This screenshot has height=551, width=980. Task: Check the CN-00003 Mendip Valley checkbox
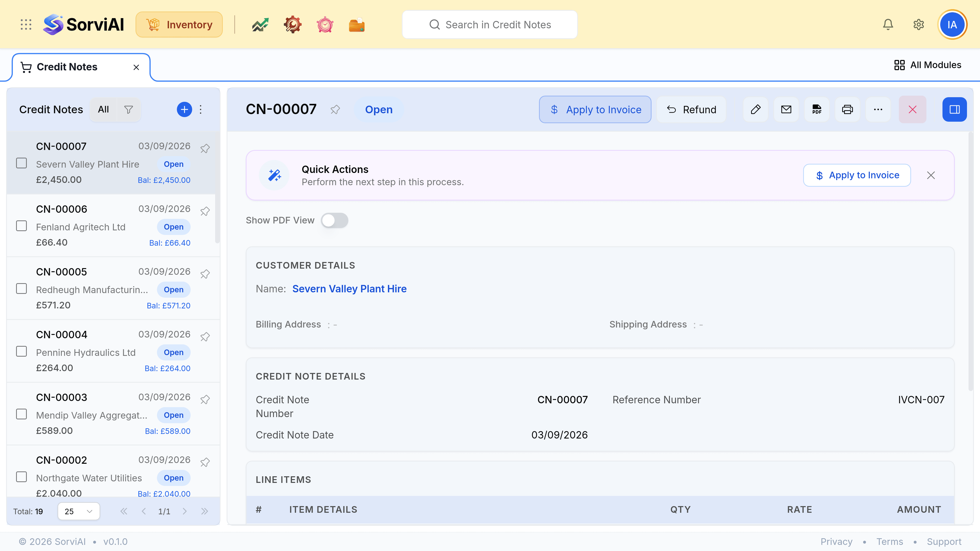21,414
